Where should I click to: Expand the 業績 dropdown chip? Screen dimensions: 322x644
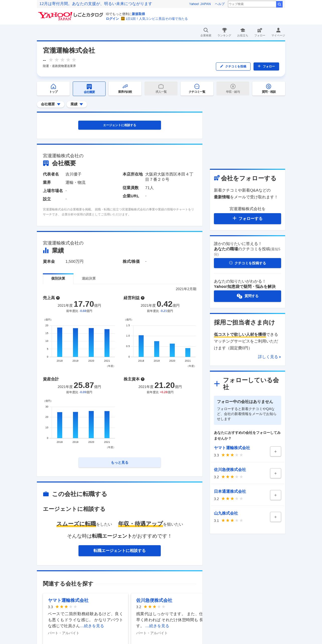click(x=77, y=104)
